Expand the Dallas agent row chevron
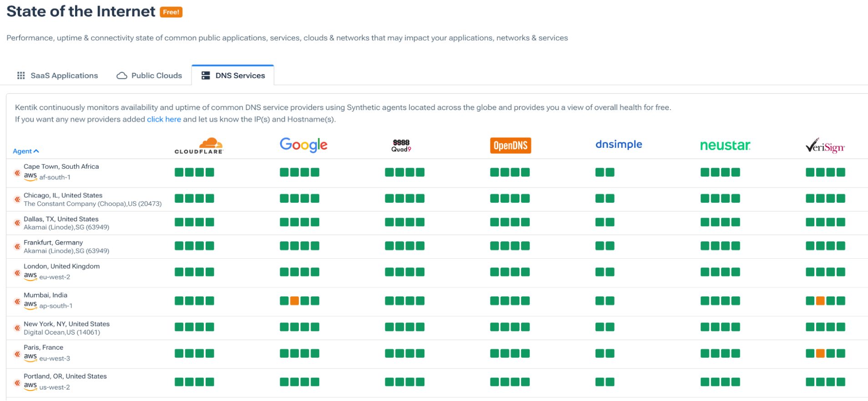Screen dimensions: 868x401 point(17,223)
